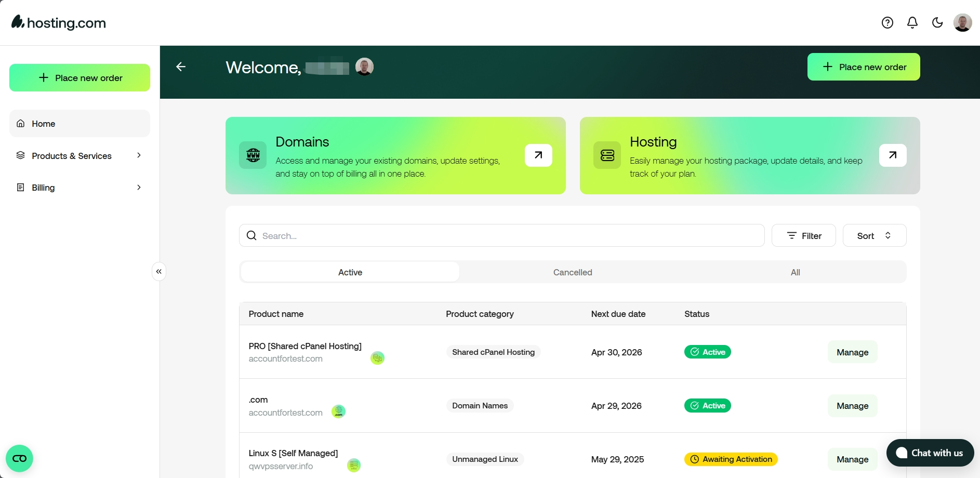Click the .com domain product icon
This screenshot has width=980, height=478.
coord(338,411)
